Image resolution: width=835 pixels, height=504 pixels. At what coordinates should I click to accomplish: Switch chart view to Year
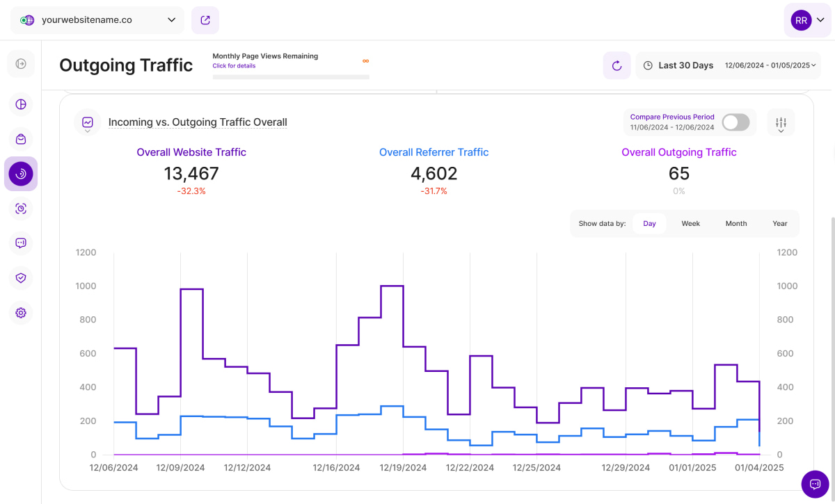[x=779, y=224]
